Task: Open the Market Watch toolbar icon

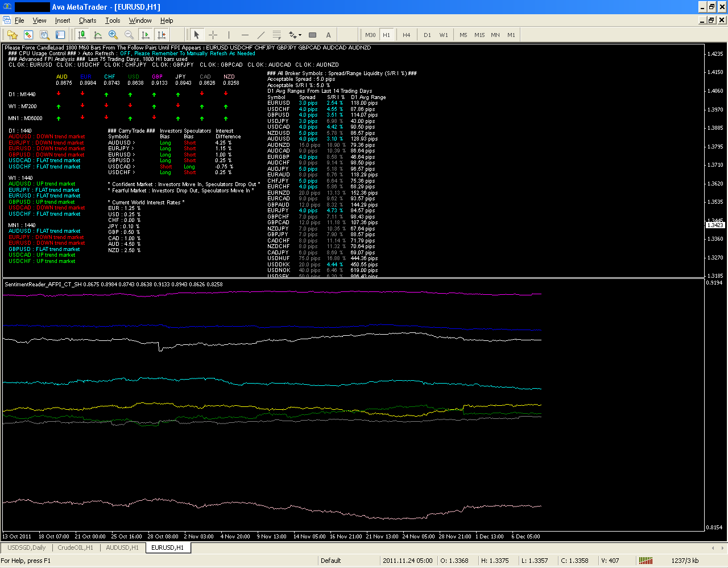Action: [28, 35]
